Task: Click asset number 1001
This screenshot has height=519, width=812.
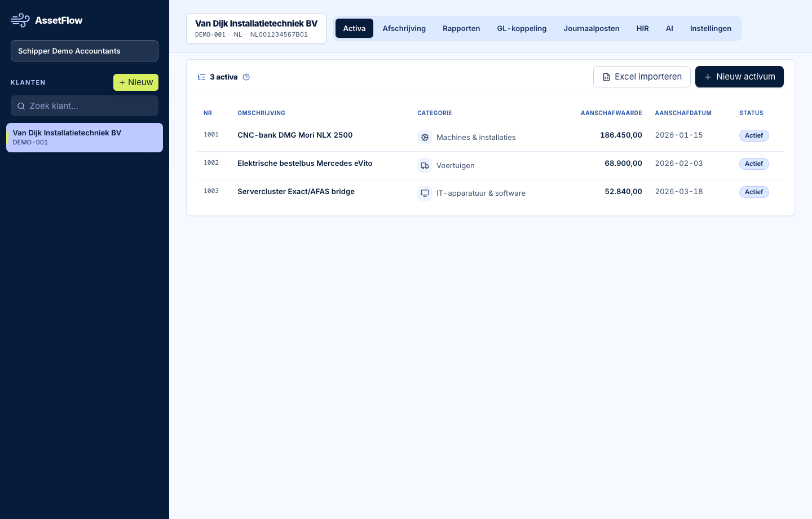Action: point(211,135)
